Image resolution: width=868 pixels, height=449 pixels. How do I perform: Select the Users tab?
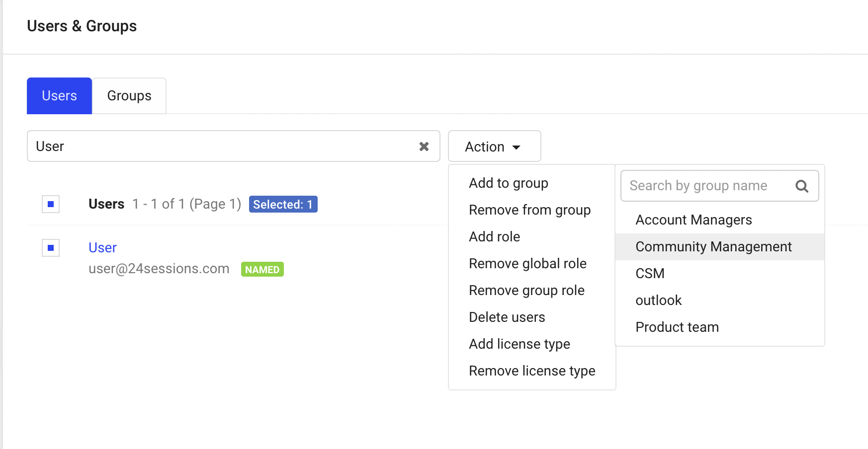point(59,96)
